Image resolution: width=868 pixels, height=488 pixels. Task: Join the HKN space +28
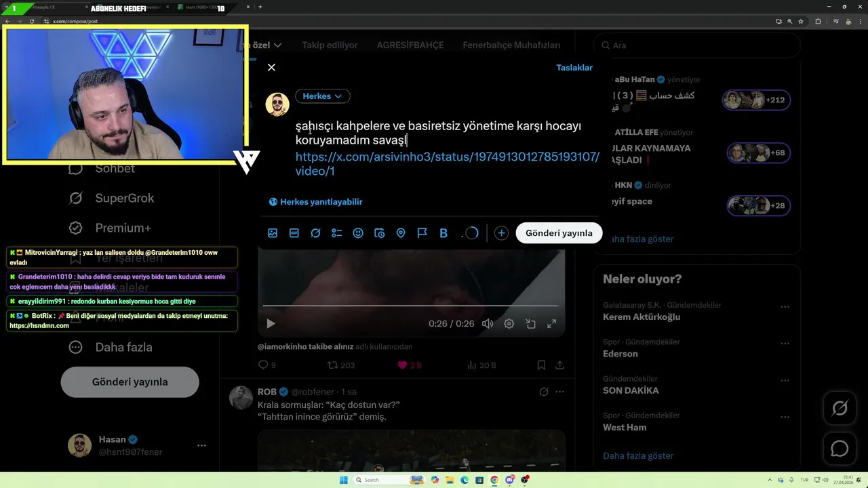coord(759,206)
